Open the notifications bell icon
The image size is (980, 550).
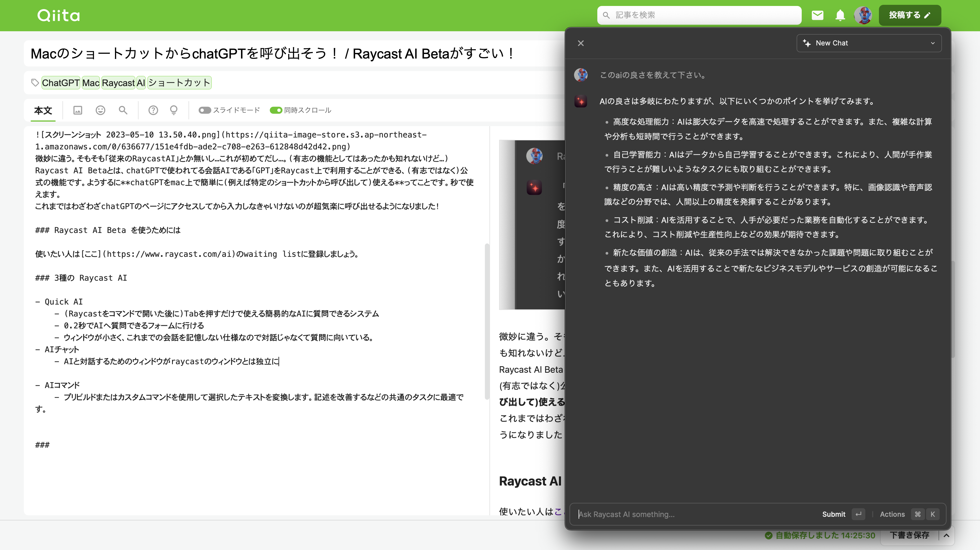pos(840,15)
